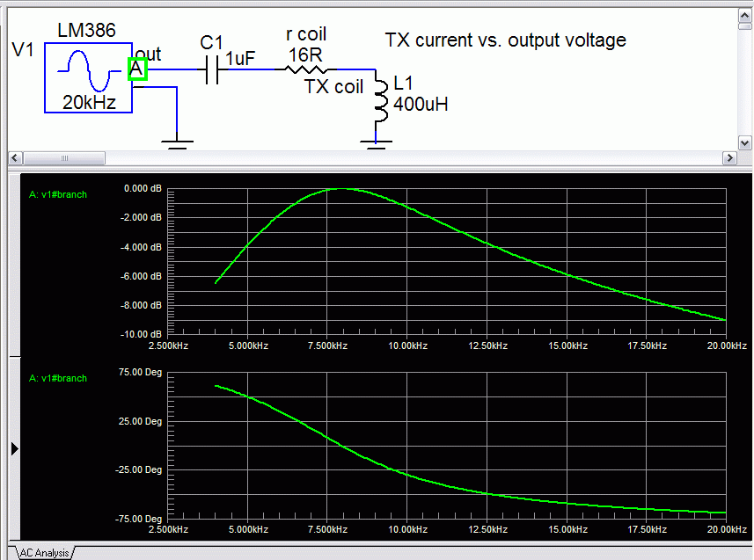This screenshot has width=754, height=560.
Task: Click the '75.00 Deg' axis label
Action: point(140,372)
